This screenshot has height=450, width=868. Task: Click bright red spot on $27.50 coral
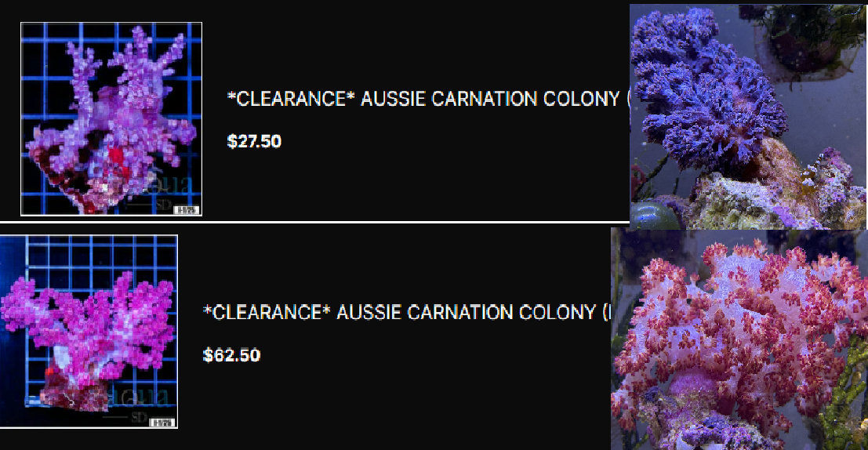[116, 155]
